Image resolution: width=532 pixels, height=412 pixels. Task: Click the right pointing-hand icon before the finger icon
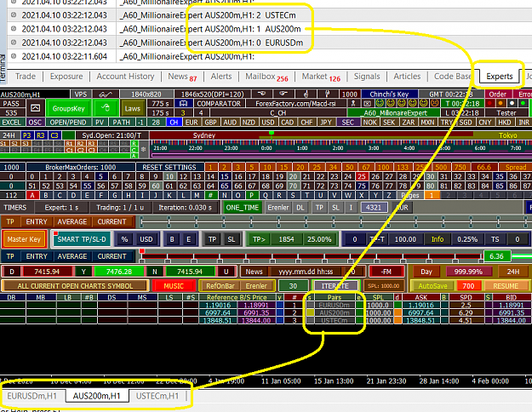[x=283, y=94]
